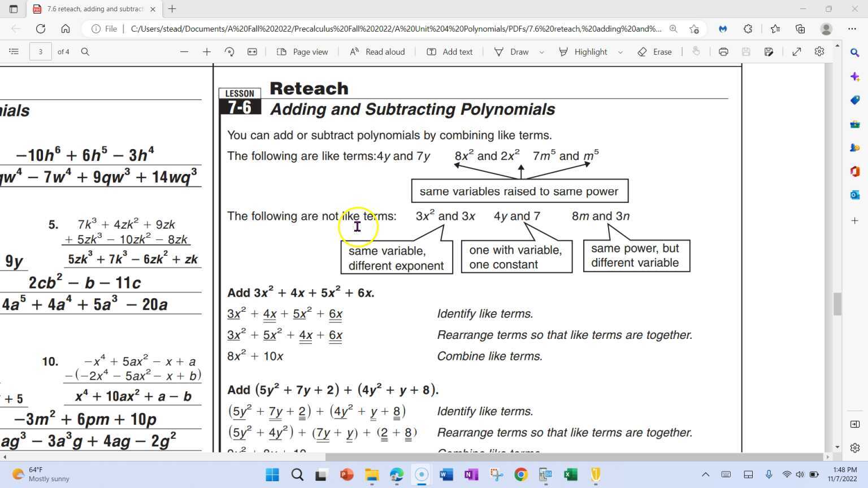The height and width of the screenshot is (488, 868).
Task: Add a site to sidebar with plus
Action: (855, 220)
